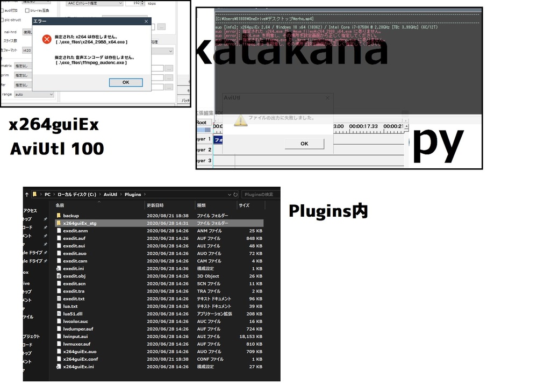Open the AAC ビットレート指定 dropdown

pos(94,3)
